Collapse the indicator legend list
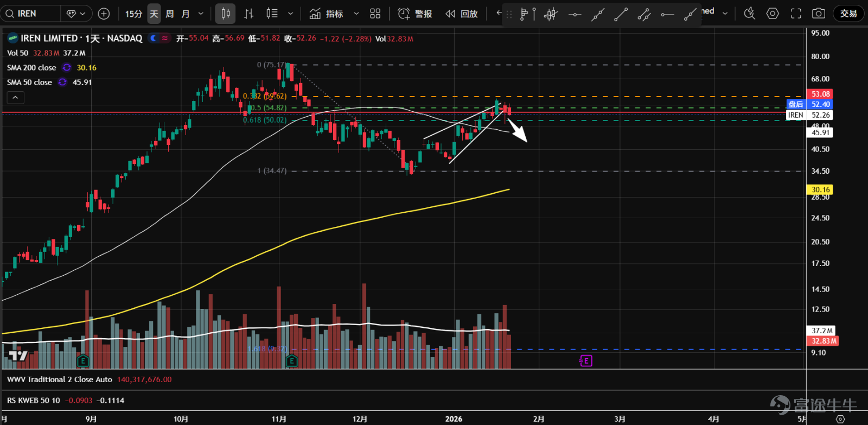Screen dimensions: 868x425 click(x=15, y=98)
